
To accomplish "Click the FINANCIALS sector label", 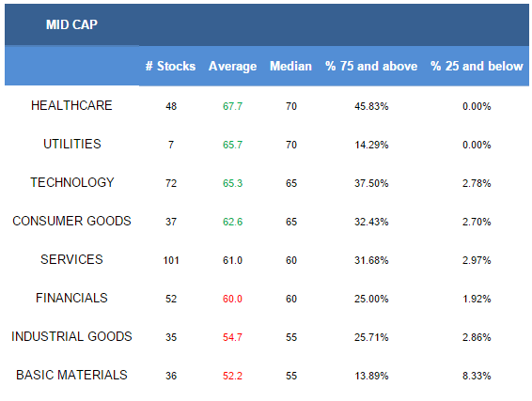I will [71, 298].
